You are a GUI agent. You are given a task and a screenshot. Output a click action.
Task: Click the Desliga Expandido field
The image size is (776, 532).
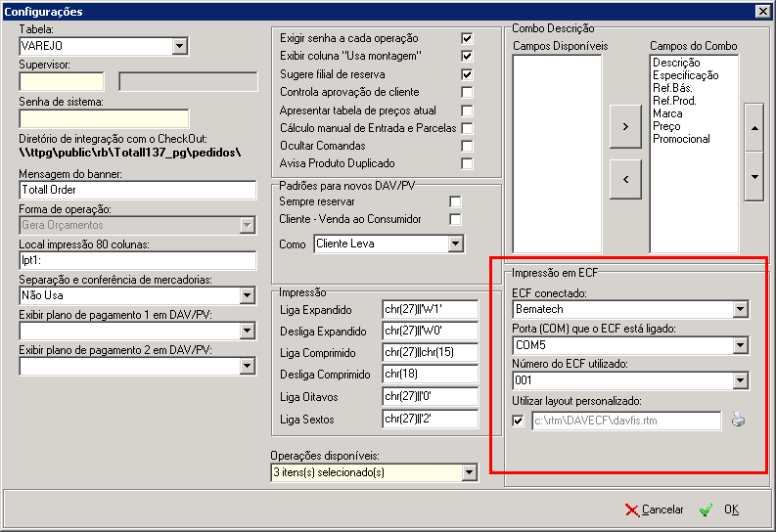pyautogui.click(x=431, y=331)
